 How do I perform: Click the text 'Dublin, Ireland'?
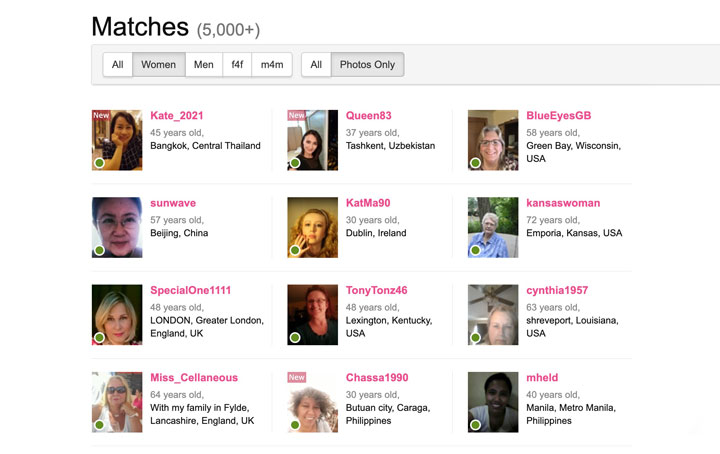[376, 233]
